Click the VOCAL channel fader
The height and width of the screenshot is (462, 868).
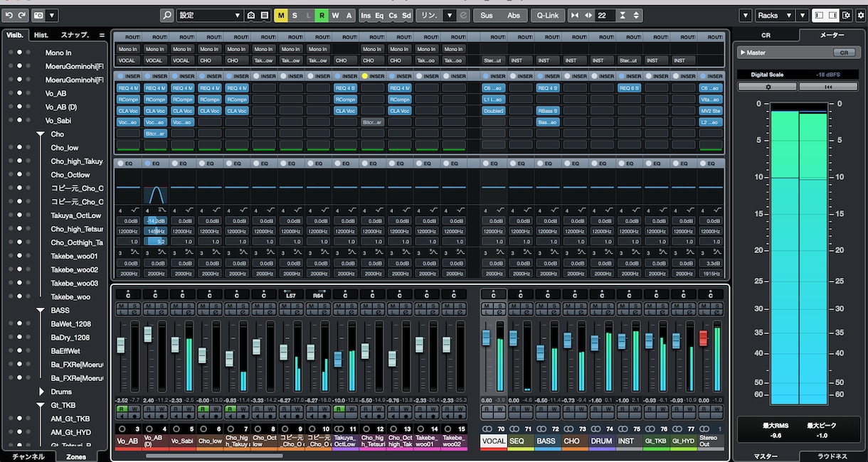click(x=487, y=338)
